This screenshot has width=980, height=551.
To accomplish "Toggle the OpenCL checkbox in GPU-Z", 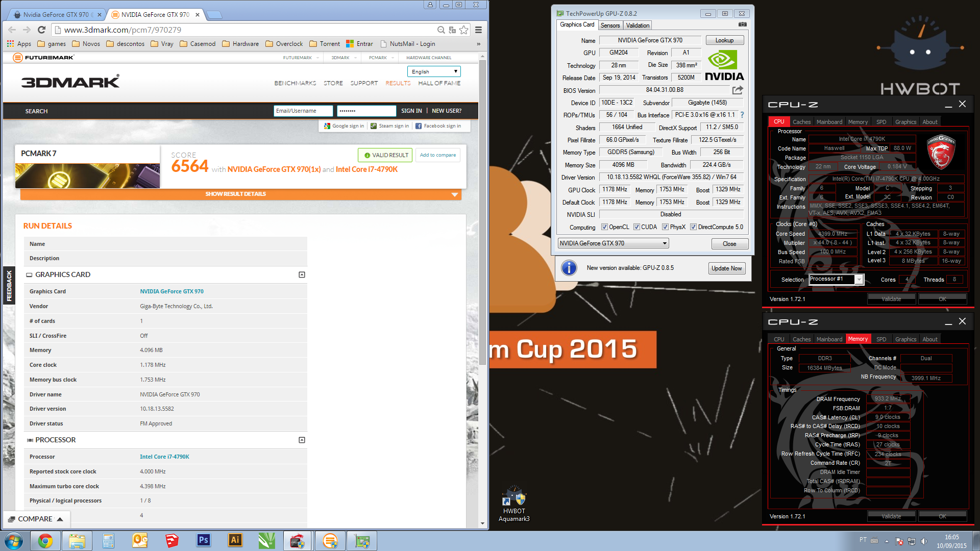I will [x=604, y=227].
